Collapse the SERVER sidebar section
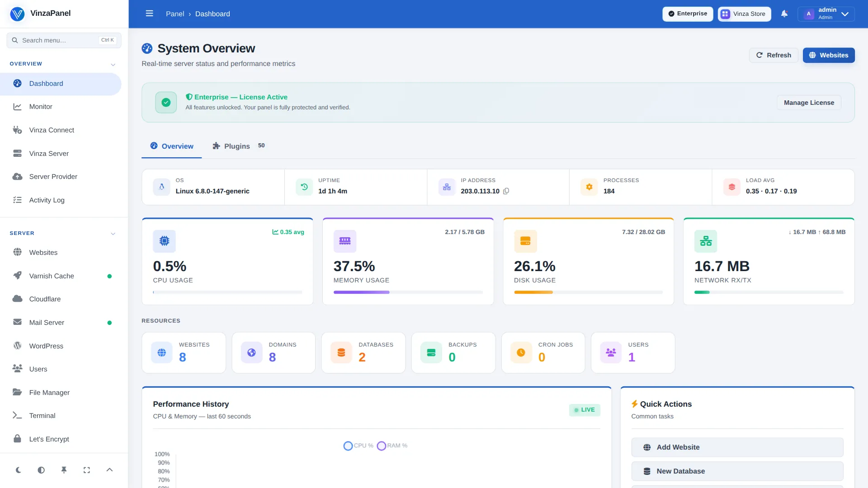The height and width of the screenshot is (488, 868). (x=113, y=234)
